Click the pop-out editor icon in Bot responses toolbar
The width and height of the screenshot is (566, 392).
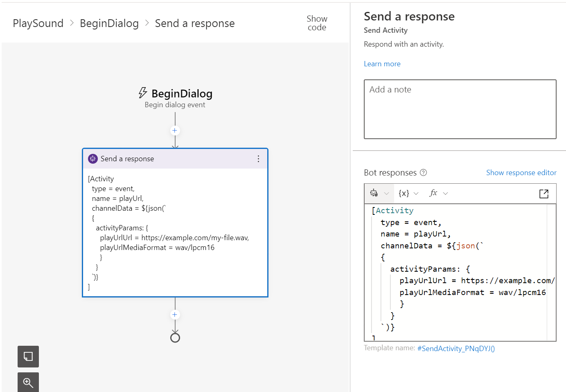pyautogui.click(x=544, y=194)
